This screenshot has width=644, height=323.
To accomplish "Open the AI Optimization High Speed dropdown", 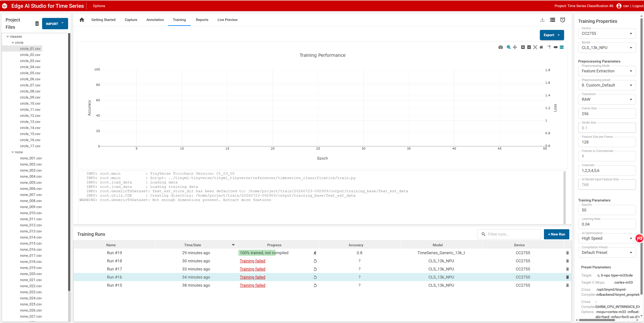I will pos(607,238).
